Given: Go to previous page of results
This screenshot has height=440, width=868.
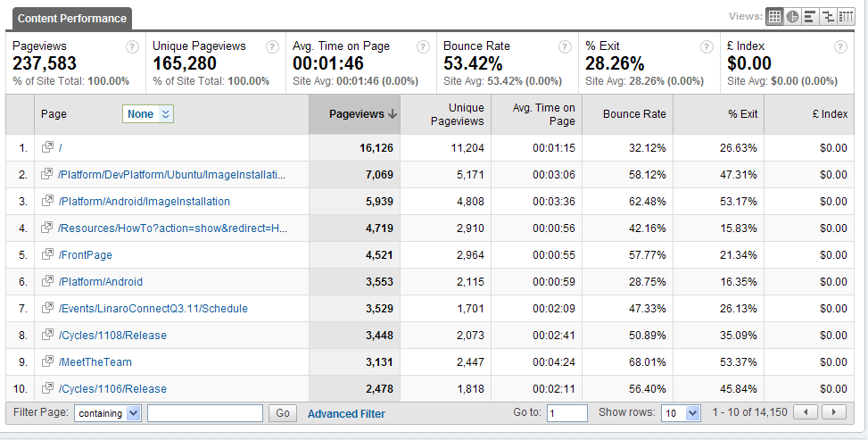Looking at the screenshot, I should click(806, 412).
